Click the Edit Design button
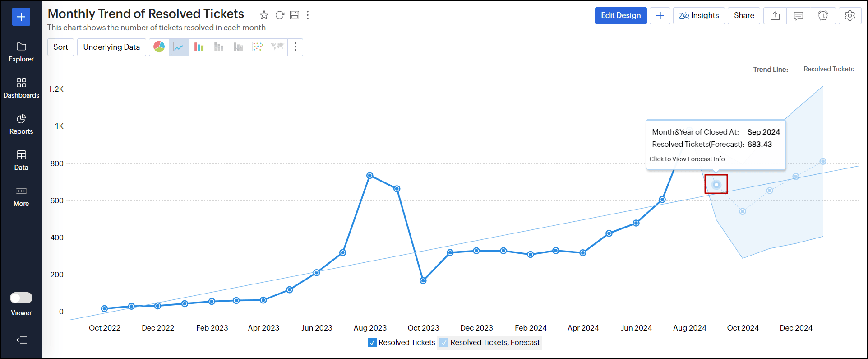Viewport: 868px width, 359px height. [621, 16]
